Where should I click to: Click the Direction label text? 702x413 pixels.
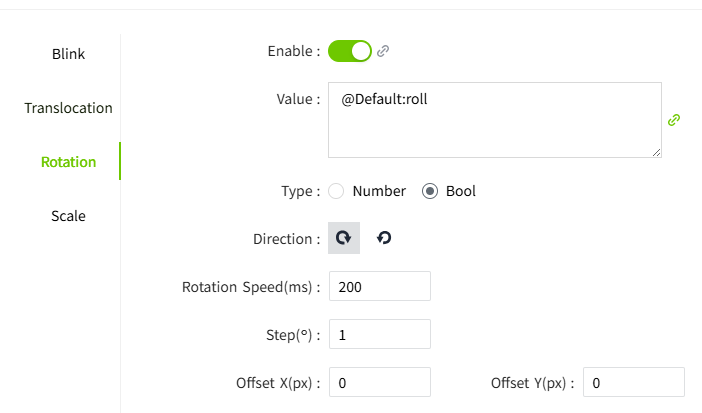[x=286, y=239]
